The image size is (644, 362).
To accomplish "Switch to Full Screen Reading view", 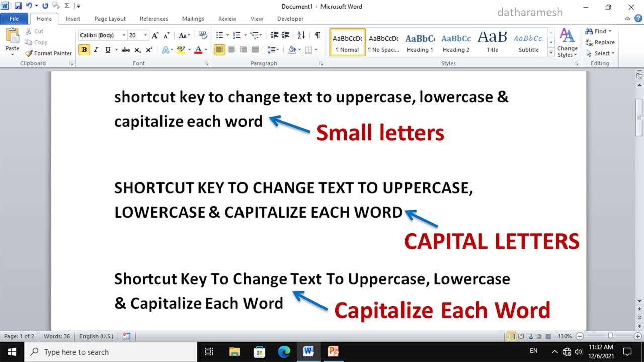I will point(521,336).
